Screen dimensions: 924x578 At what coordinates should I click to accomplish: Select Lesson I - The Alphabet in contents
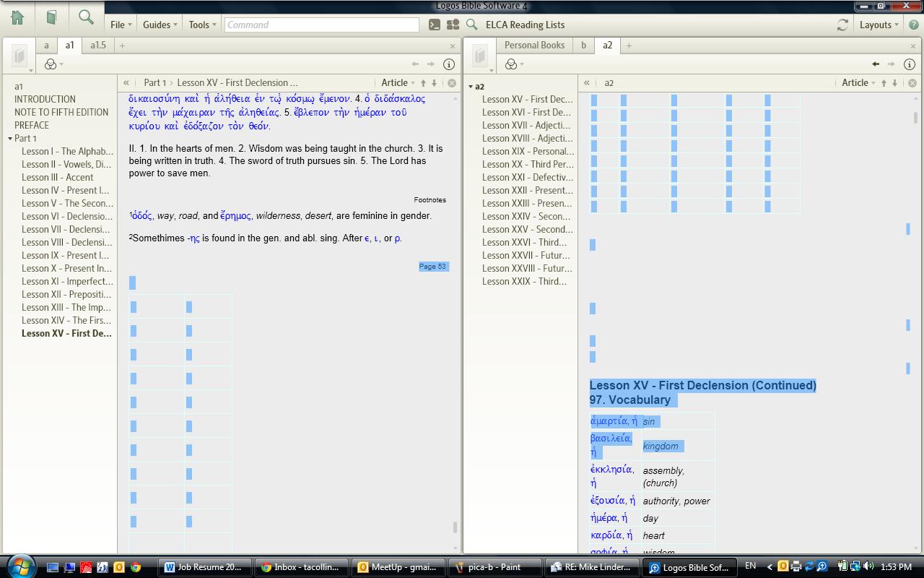[67, 152]
